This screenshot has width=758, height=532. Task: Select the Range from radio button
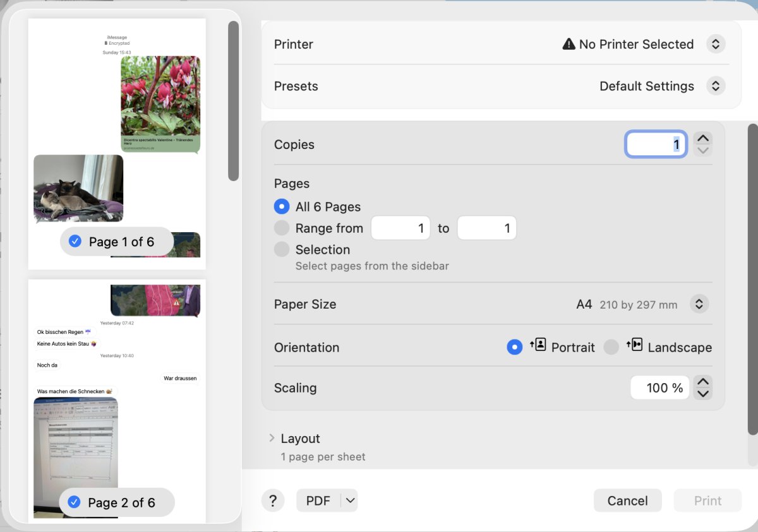(x=282, y=228)
